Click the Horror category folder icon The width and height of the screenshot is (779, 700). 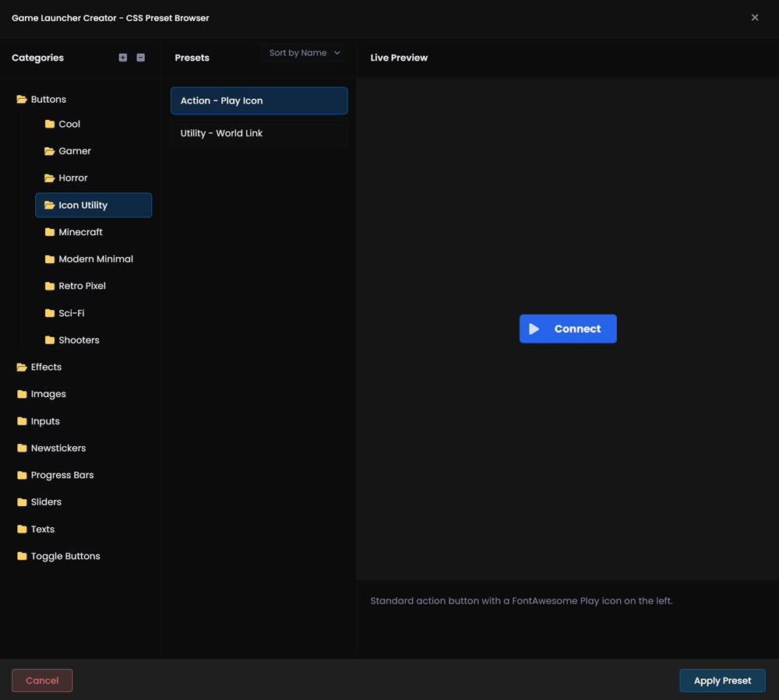point(49,178)
